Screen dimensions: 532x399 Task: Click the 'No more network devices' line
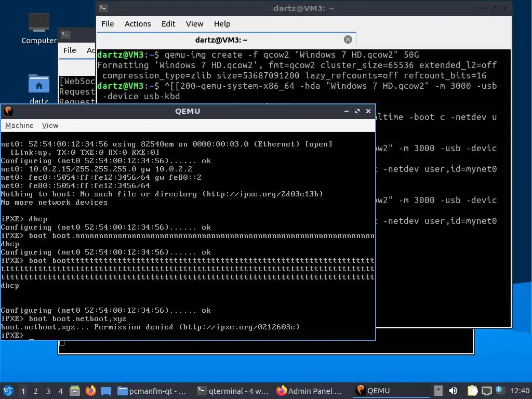point(54,202)
